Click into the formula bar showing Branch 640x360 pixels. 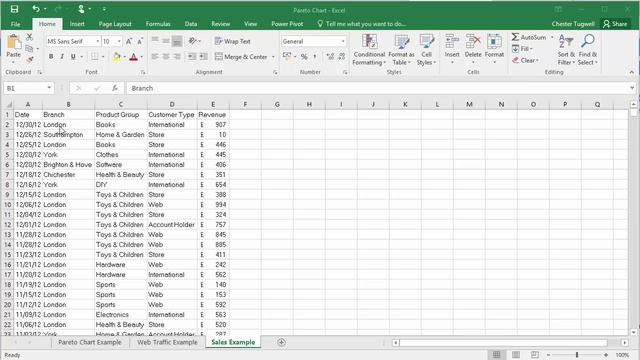[378, 88]
